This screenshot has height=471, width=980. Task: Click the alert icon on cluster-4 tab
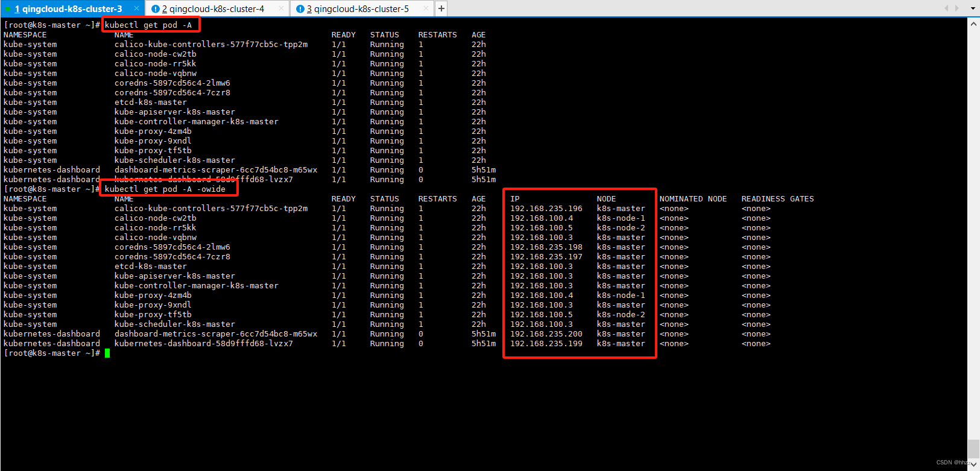click(x=156, y=9)
